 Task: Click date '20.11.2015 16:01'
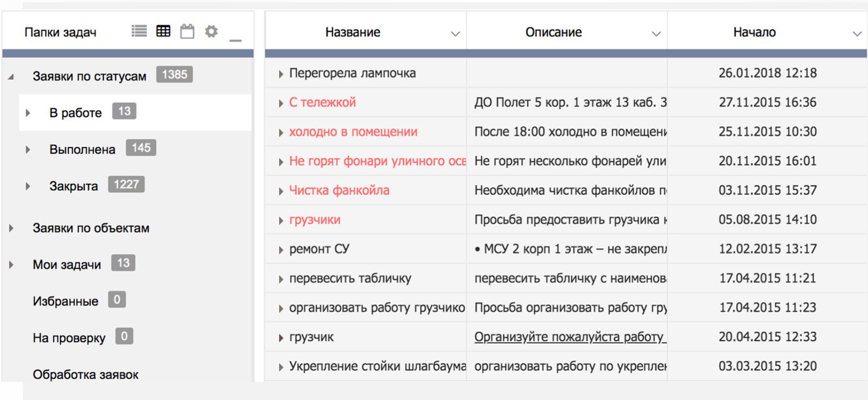(x=768, y=160)
